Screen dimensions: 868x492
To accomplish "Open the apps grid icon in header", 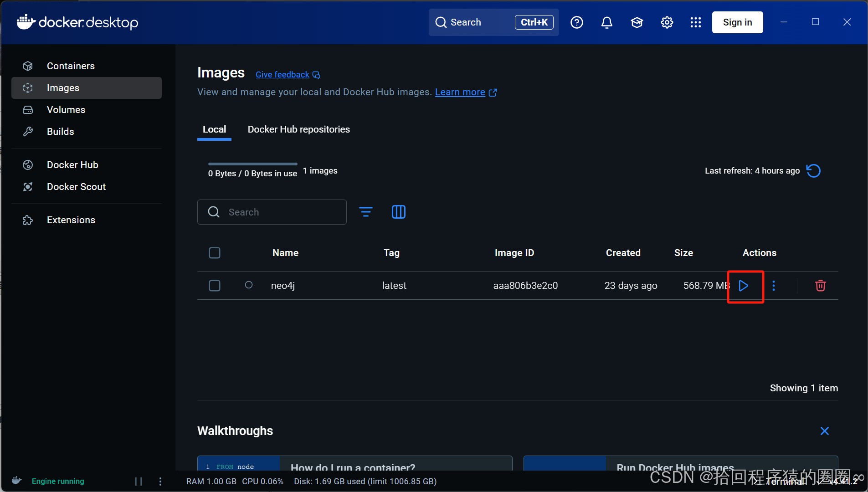I will [x=696, y=22].
